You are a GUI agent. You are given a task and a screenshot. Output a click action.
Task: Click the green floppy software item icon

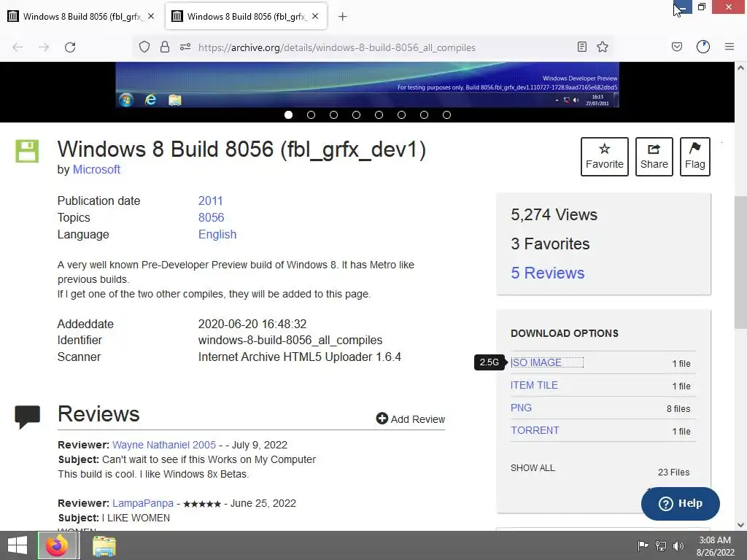click(27, 151)
